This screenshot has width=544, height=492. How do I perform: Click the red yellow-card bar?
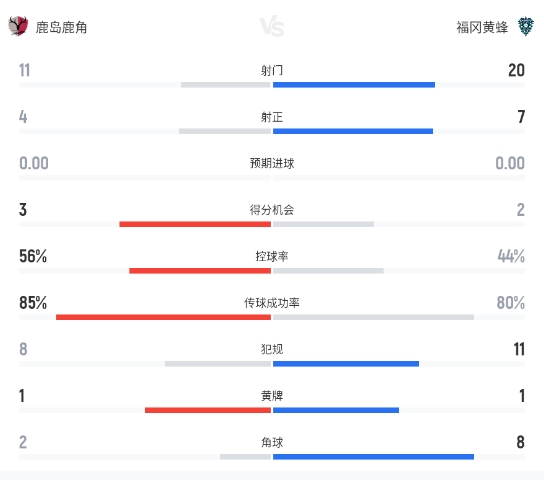click(208, 410)
